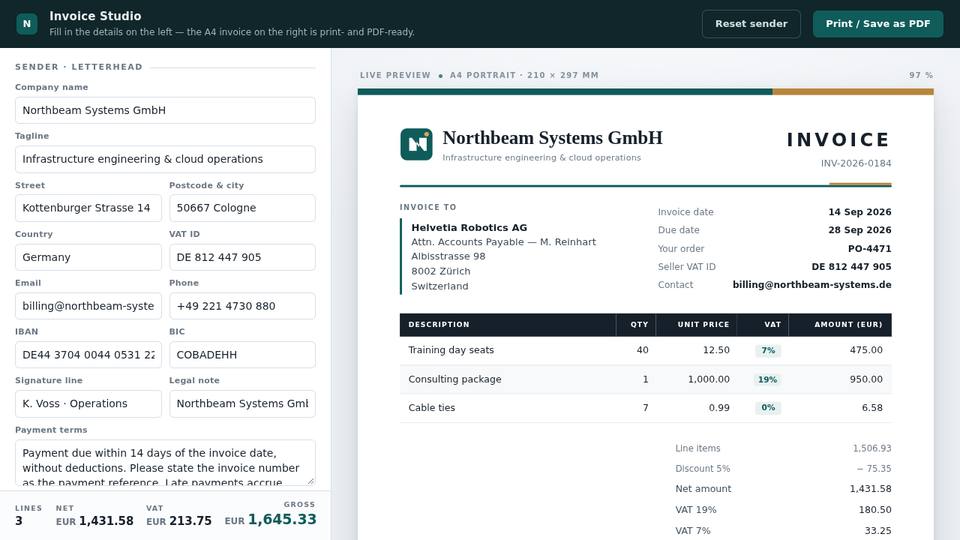Click Print / Save as PDF button

[x=878, y=24]
